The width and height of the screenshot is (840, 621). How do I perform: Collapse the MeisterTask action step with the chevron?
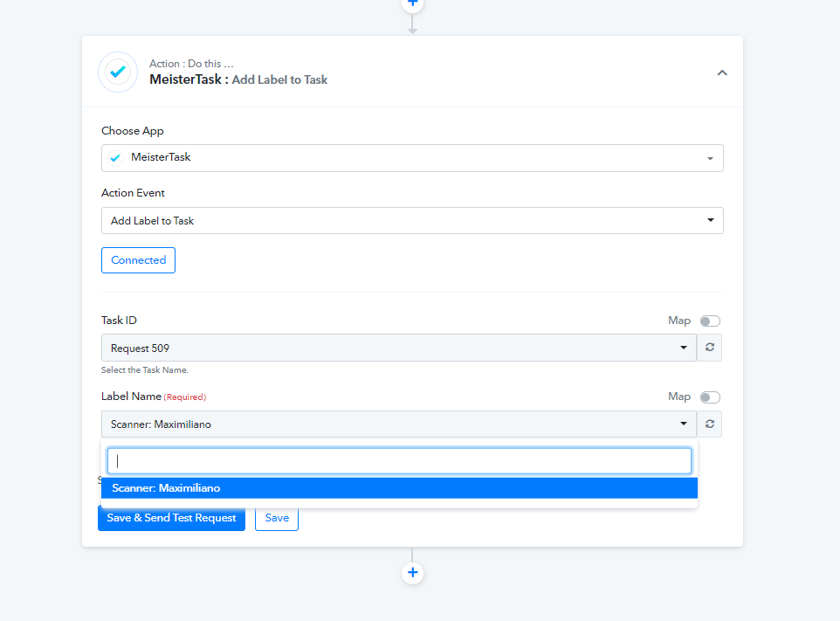point(722,72)
